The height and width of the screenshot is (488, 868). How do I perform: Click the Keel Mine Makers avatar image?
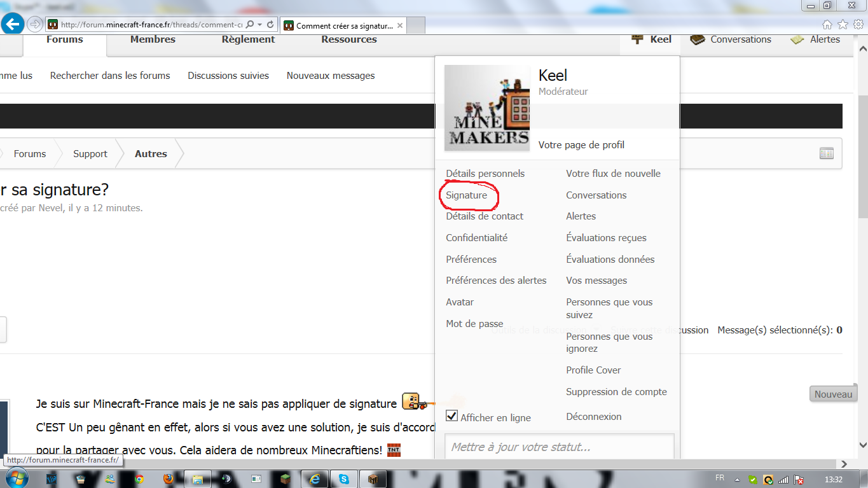tap(487, 108)
